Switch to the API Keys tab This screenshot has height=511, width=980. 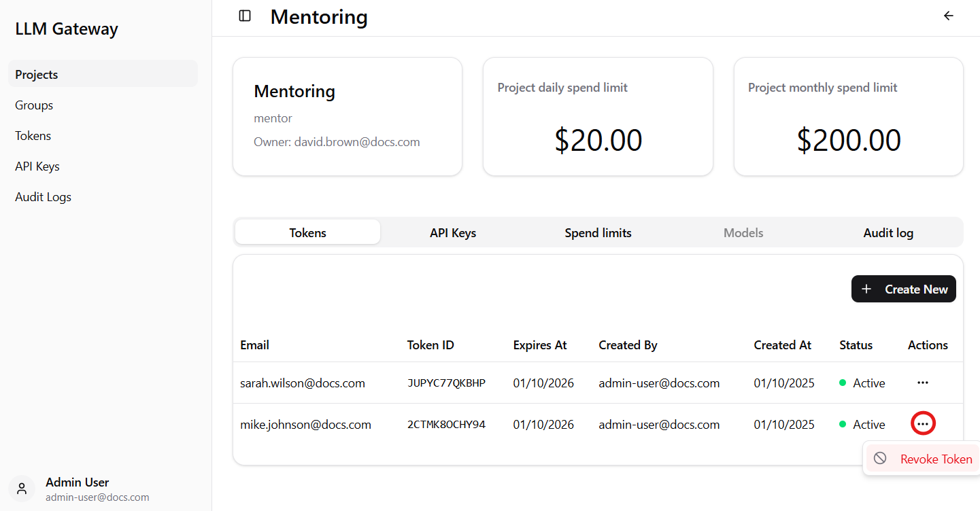click(453, 232)
